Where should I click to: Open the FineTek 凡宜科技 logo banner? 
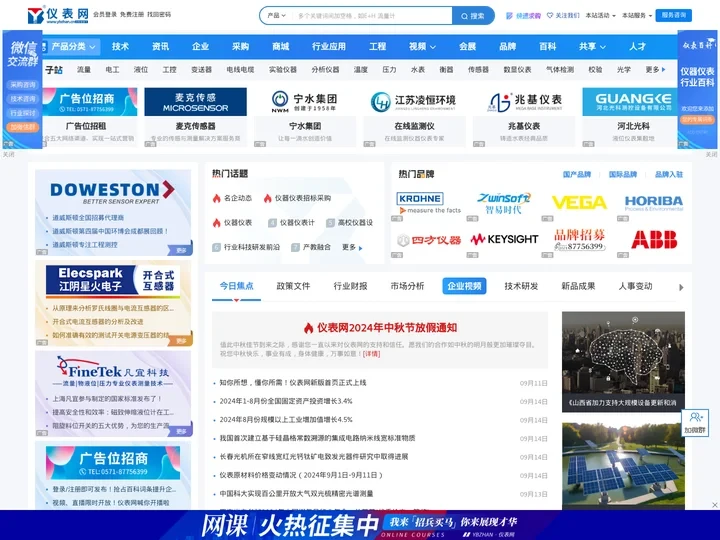coord(113,371)
